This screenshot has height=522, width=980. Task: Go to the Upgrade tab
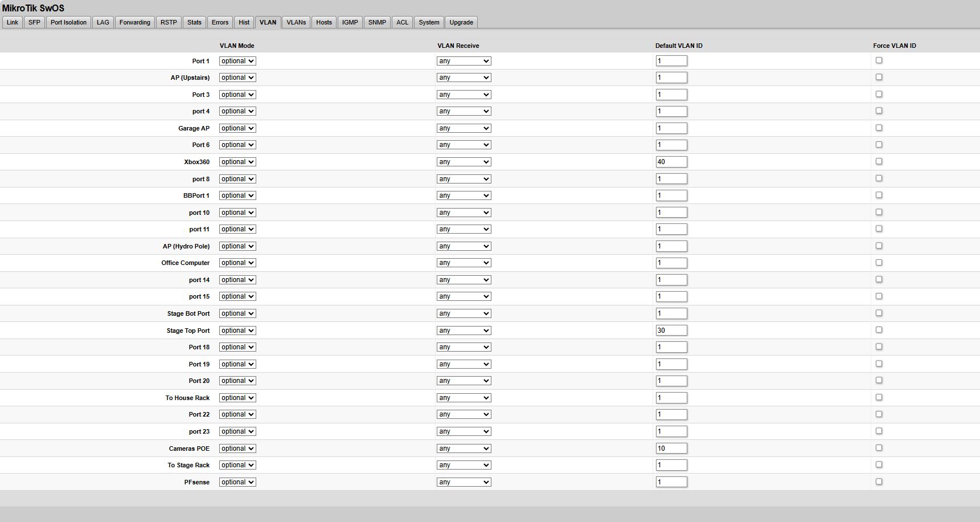pyautogui.click(x=461, y=22)
